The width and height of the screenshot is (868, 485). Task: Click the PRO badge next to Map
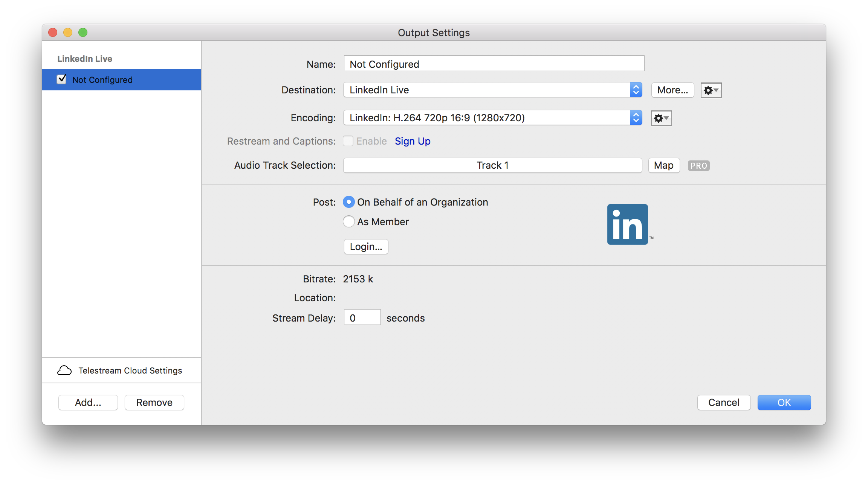click(698, 166)
